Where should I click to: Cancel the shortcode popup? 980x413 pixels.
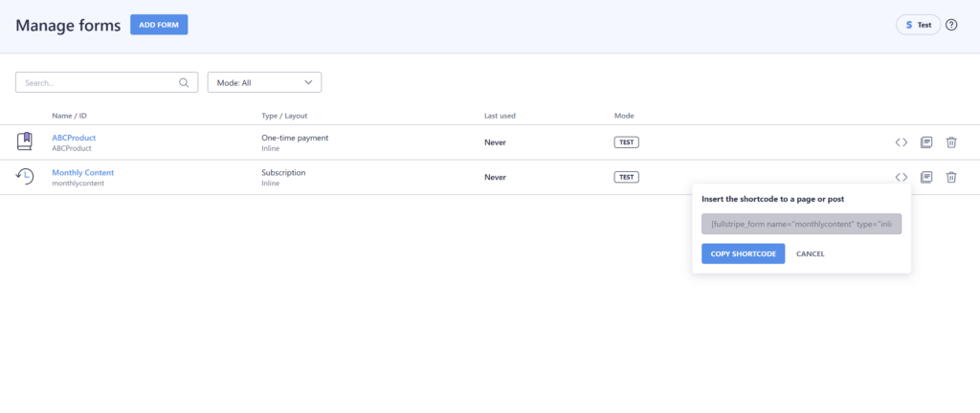[810, 253]
